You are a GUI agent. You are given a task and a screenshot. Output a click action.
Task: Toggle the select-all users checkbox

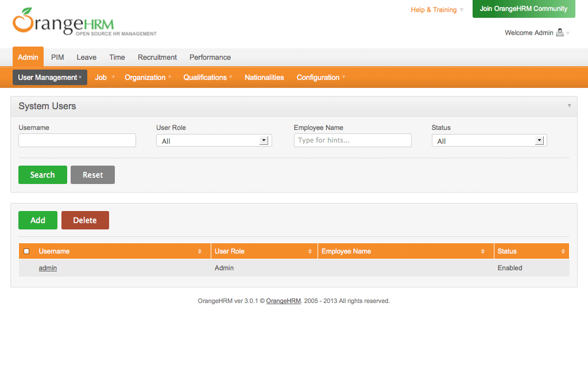(x=26, y=251)
